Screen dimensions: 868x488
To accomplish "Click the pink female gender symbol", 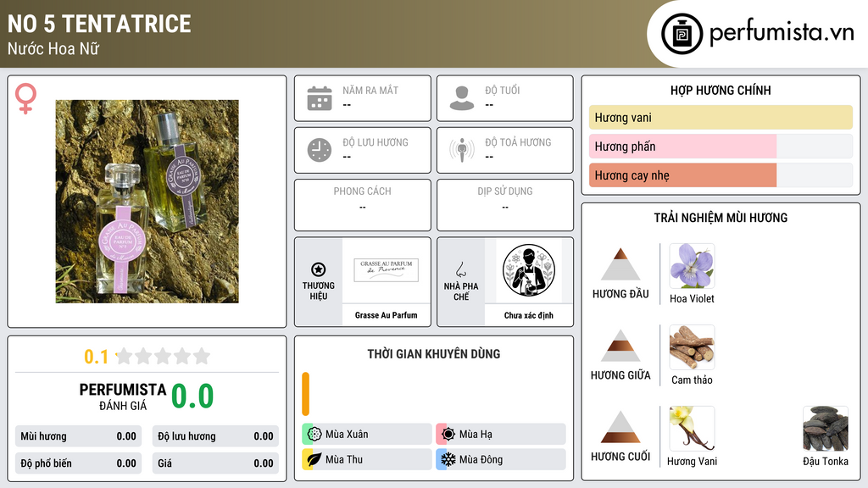I will click(25, 98).
